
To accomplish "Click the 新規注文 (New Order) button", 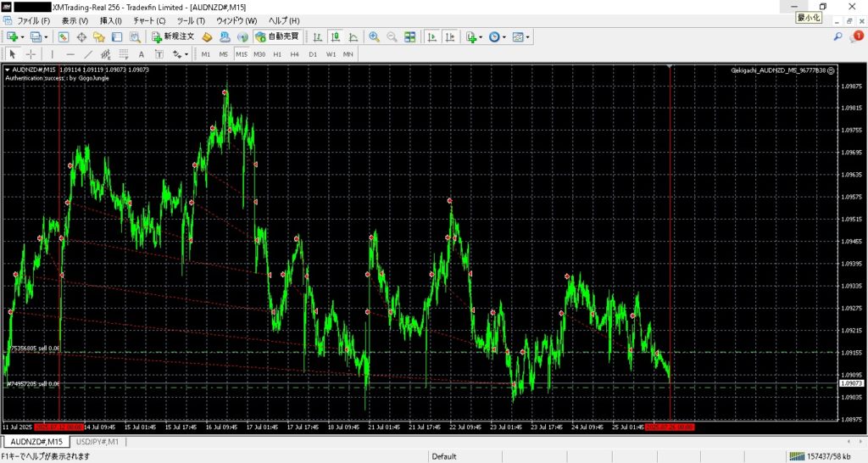I will pyautogui.click(x=173, y=36).
